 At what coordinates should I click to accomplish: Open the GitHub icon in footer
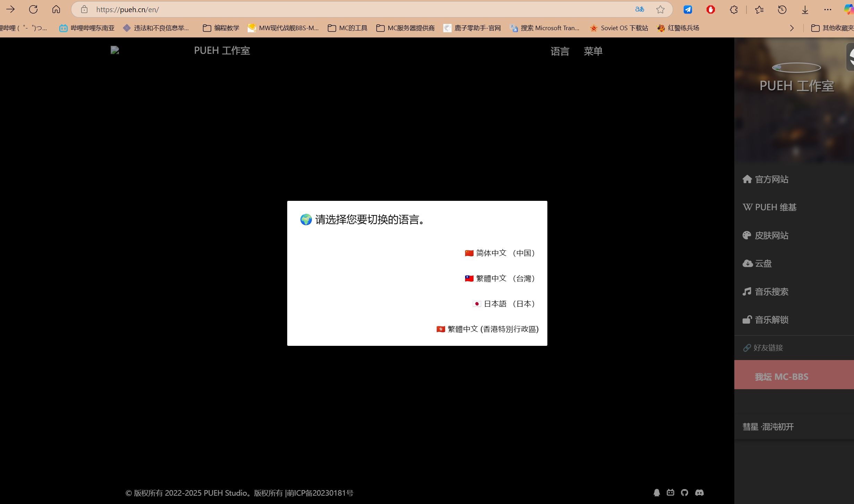coord(684,493)
